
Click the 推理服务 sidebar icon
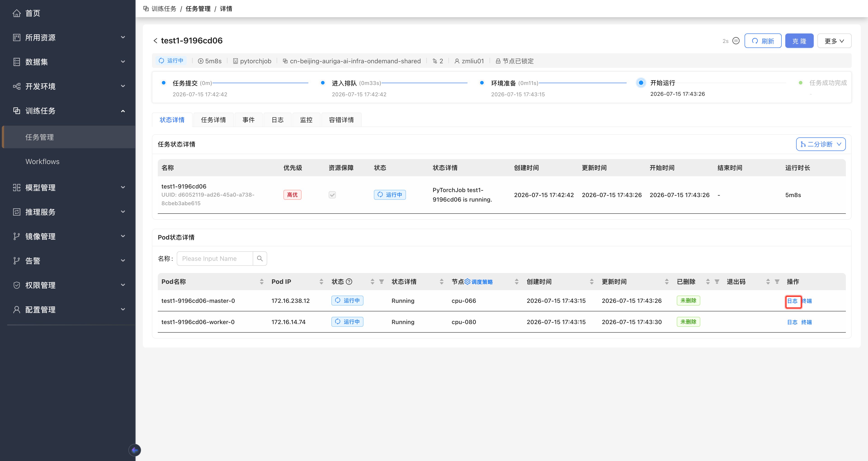(x=17, y=212)
